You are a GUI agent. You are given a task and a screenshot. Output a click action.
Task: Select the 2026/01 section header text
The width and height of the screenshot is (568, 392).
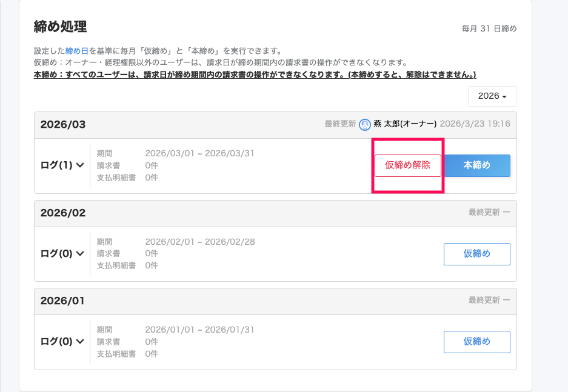pyautogui.click(x=62, y=301)
